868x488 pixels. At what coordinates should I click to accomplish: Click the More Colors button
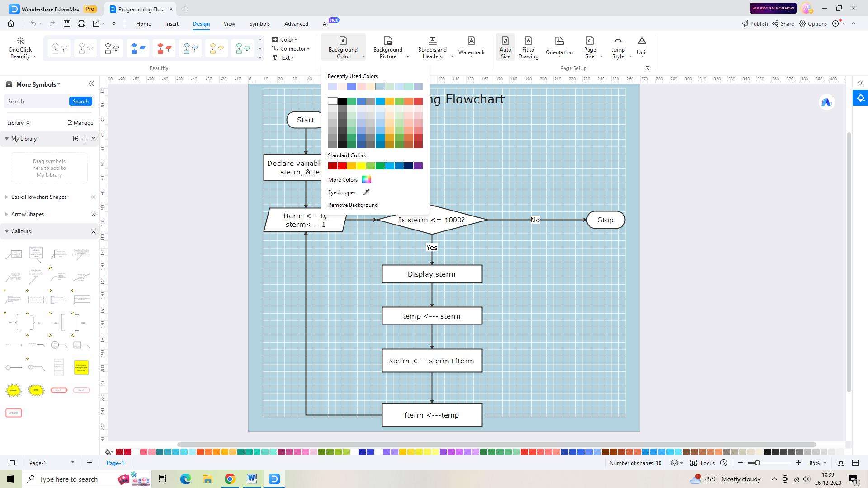(x=349, y=179)
